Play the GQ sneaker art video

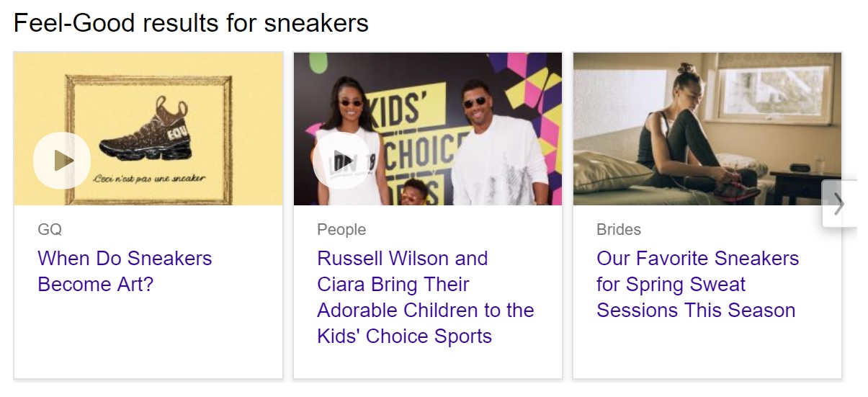[x=62, y=161]
